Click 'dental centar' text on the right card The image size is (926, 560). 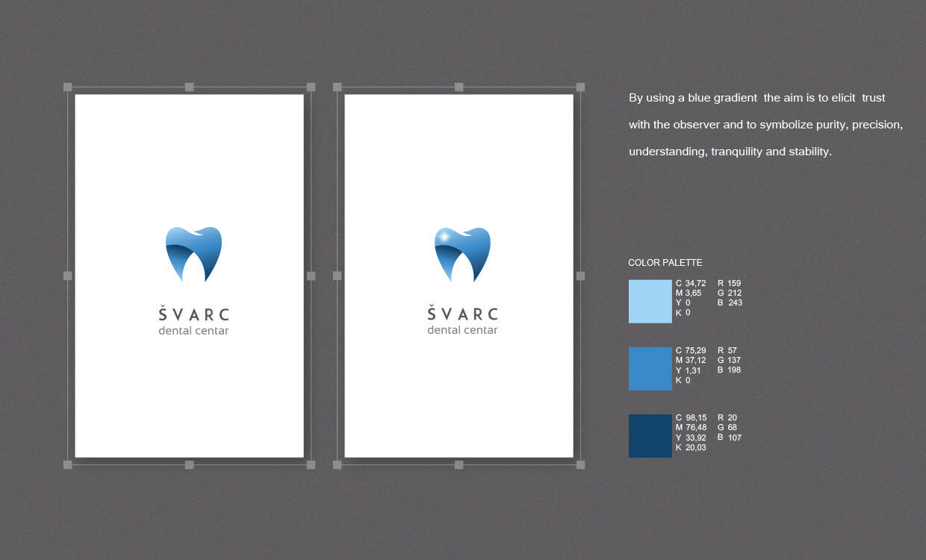coord(462,331)
